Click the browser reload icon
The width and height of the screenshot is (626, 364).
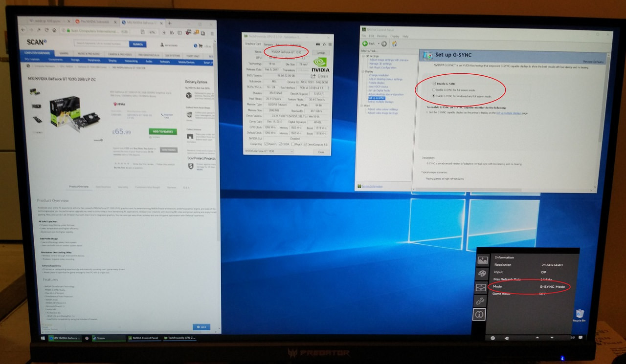pyautogui.click(x=46, y=30)
